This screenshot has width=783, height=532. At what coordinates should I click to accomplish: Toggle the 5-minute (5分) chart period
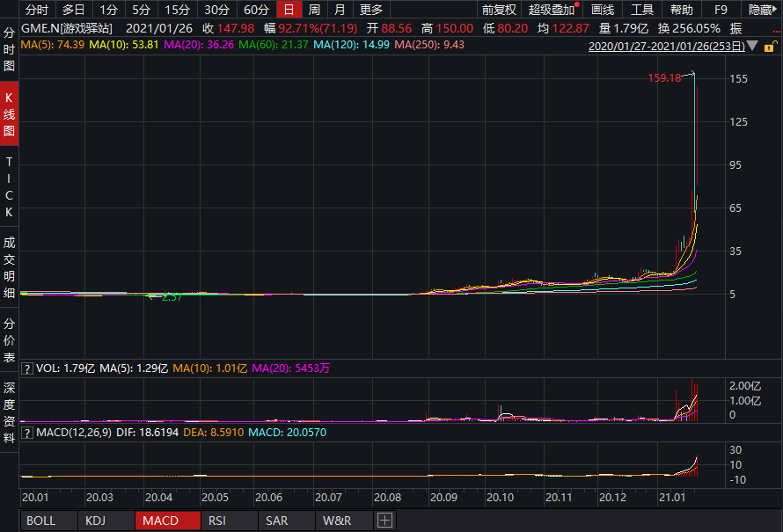coord(141,11)
